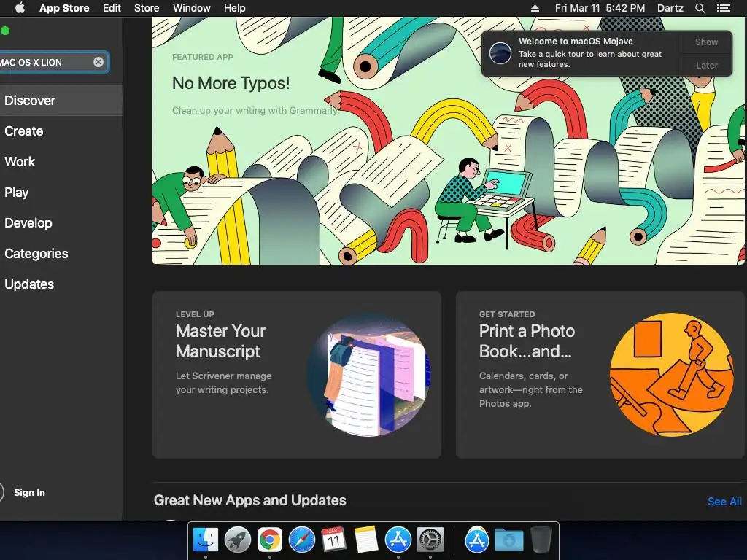Select Develop in the sidebar

point(61,223)
